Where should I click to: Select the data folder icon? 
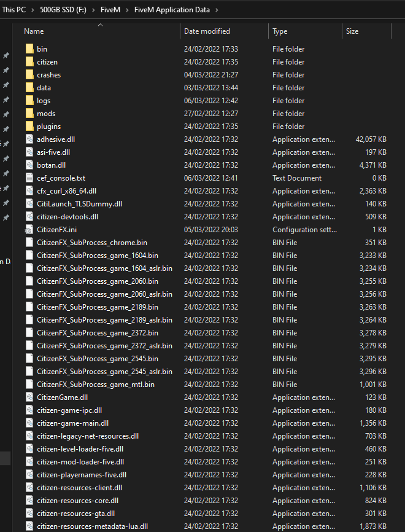point(29,87)
